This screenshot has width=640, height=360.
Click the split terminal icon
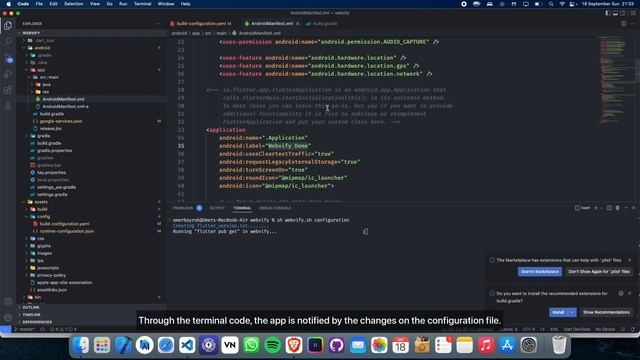click(609, 208)
